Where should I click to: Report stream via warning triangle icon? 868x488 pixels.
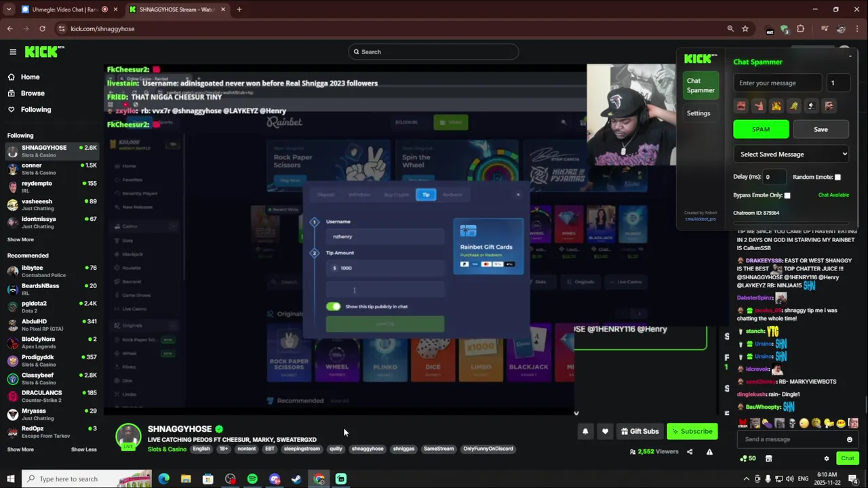click(709, 452)
